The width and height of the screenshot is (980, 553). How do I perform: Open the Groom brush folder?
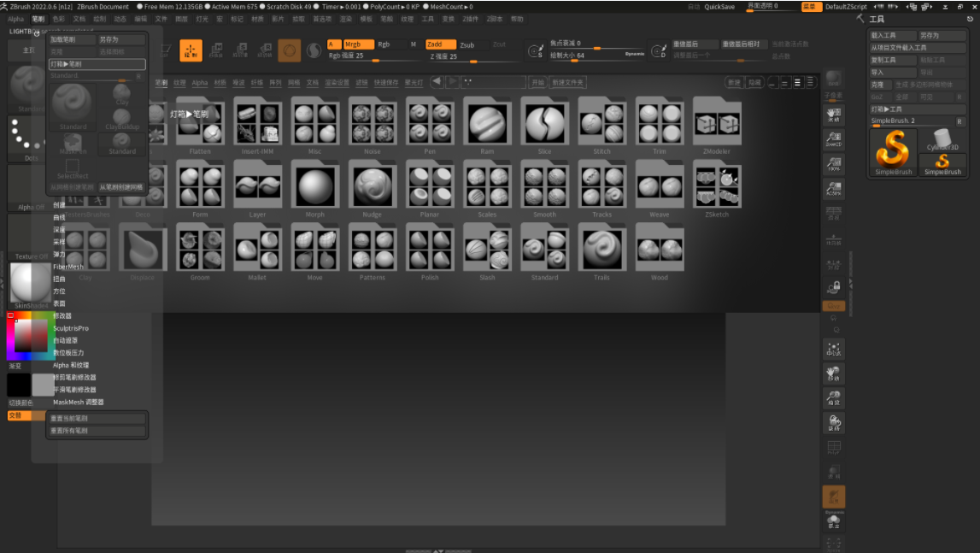tap(199, 252)
